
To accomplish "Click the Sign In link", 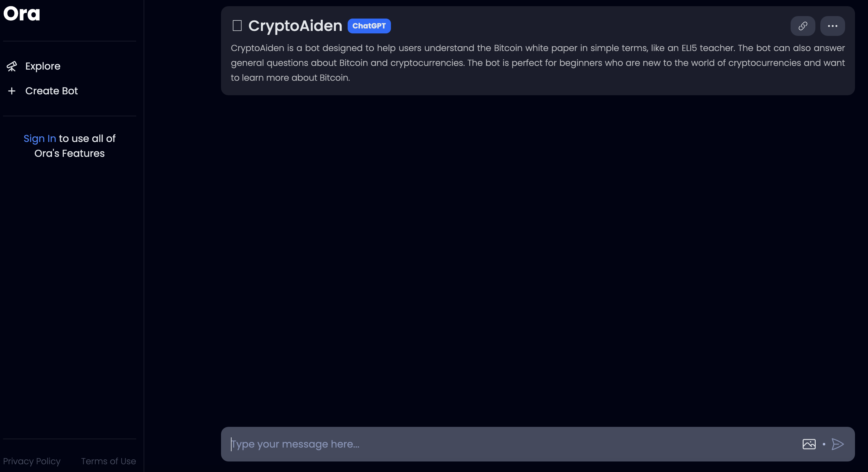I will (x=40, y=138).
